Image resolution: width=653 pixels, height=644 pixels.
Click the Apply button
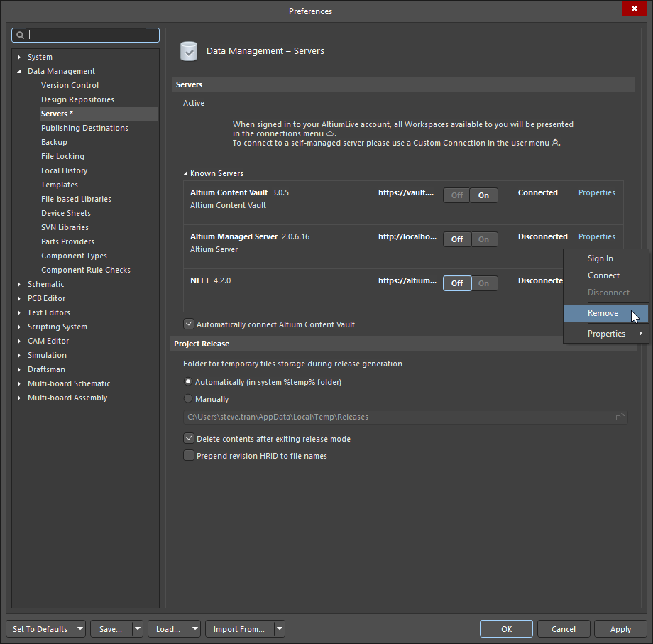point(620,628)
